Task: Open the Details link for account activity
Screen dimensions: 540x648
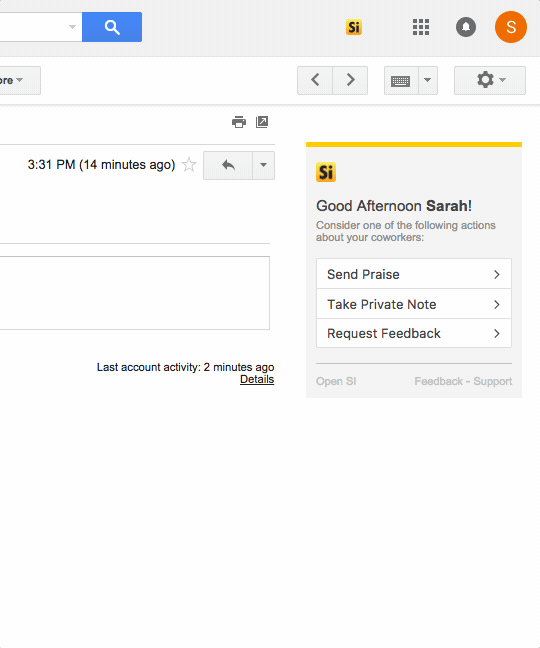Action: click(x=257, y=379)
